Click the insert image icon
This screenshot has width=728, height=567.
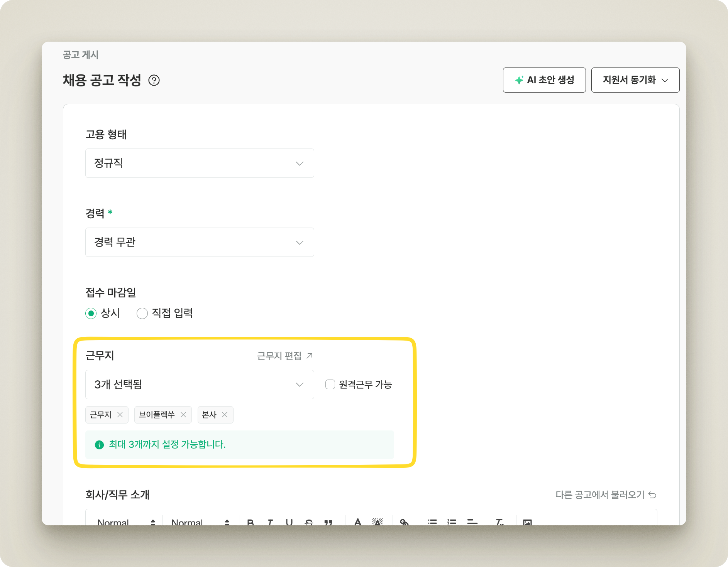(x=527, y=522)
